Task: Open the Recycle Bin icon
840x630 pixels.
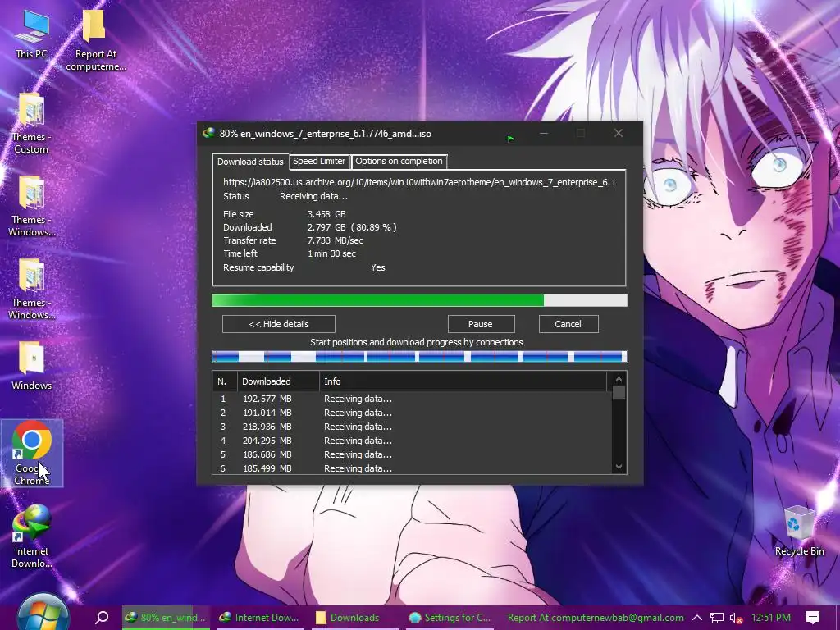Action: tap(799, 531)
